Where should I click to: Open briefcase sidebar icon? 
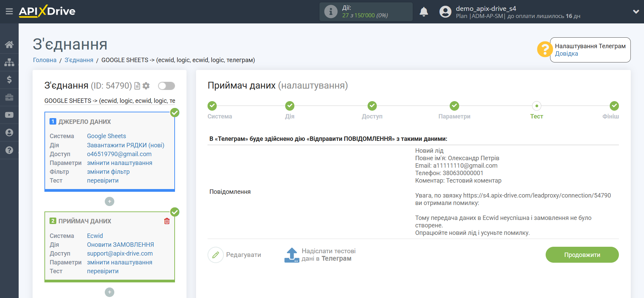[x=9, y=97]
